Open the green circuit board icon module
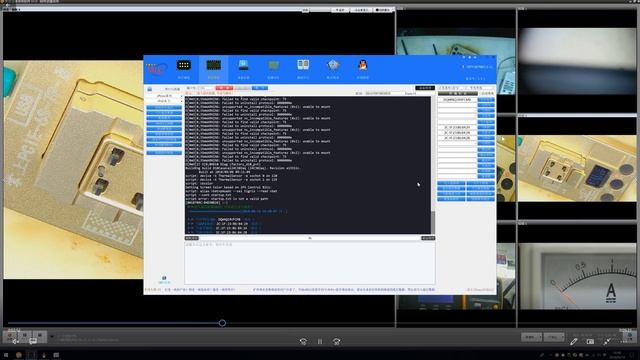 click(273, 65)
